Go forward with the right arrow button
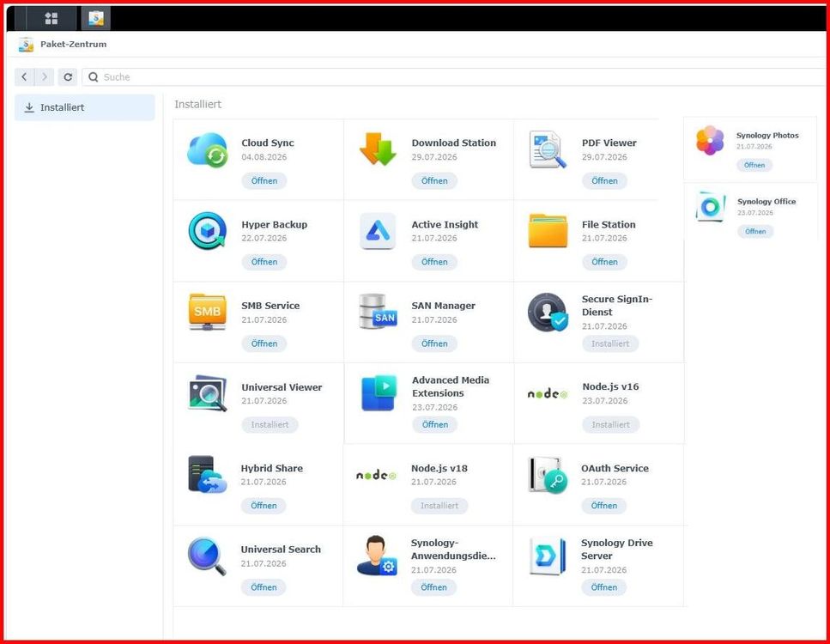The image size is (830, 644). coord(45,76)
